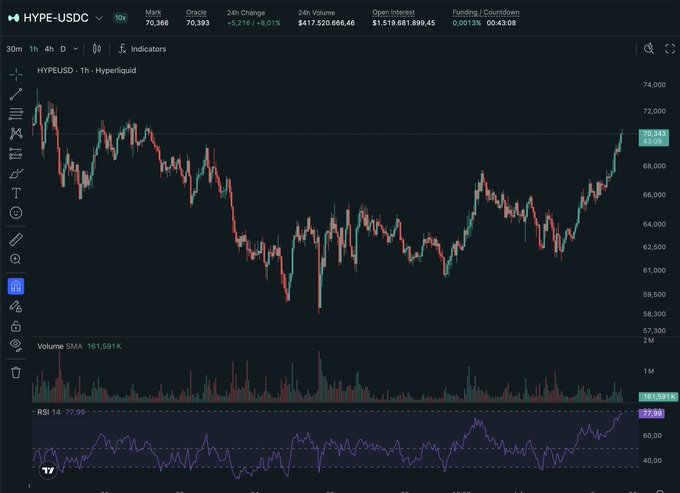The image size is (680, 493).
Task: Click the zoom in tool
Action: point(16,259)
